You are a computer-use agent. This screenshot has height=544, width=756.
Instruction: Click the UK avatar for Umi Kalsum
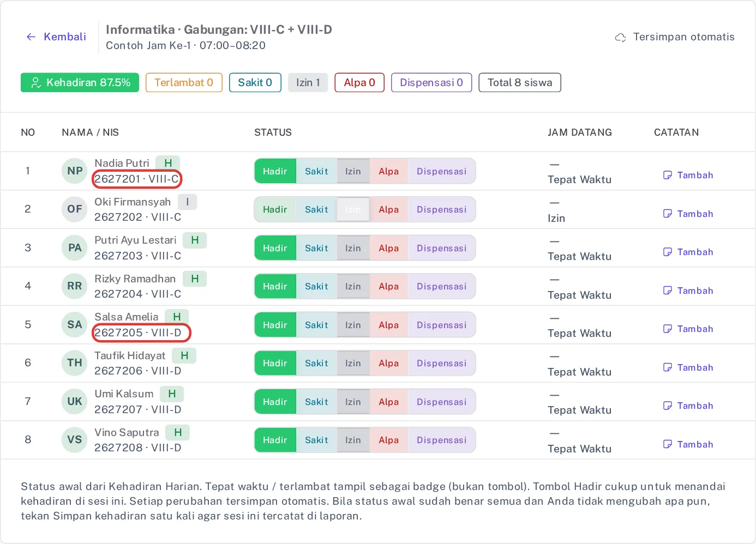(x=75, y=402)
